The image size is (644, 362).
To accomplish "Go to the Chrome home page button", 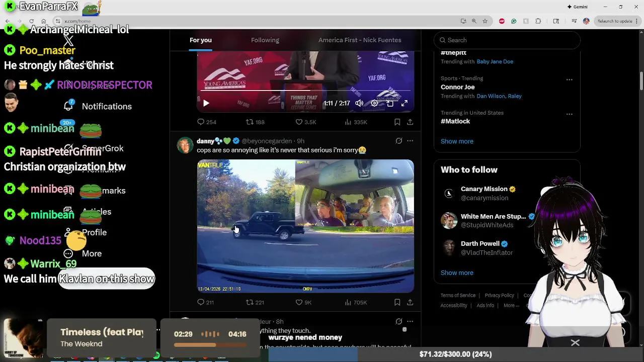I will point(44,21).
